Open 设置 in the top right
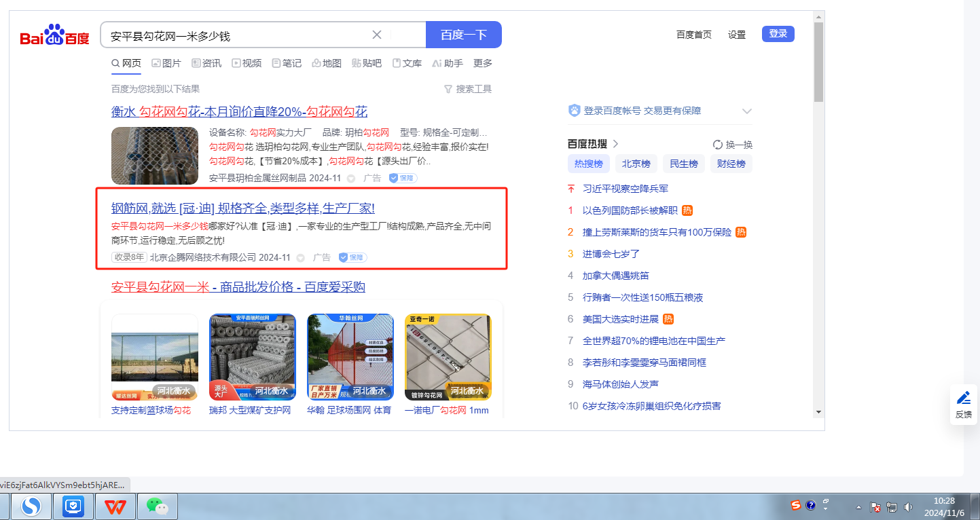 coord(737,35)
